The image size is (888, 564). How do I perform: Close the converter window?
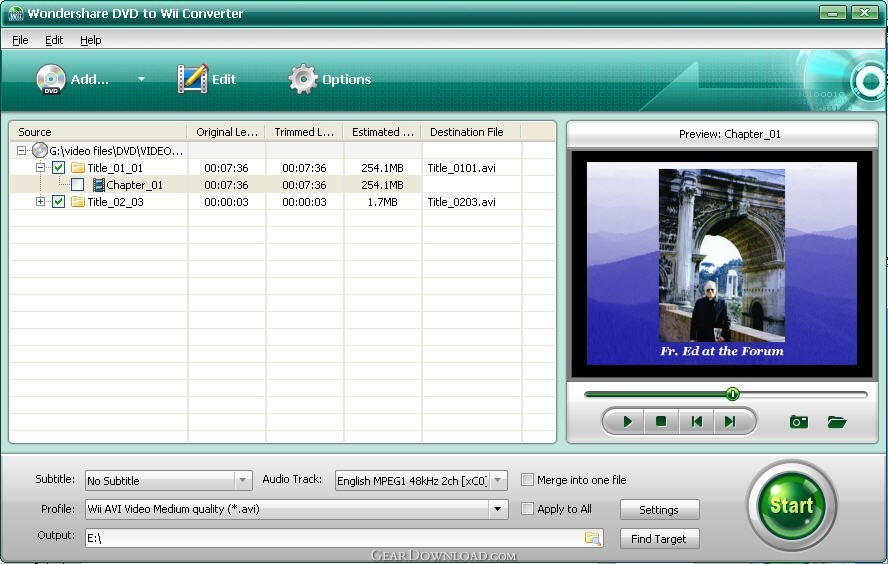(x=864, y=12)
